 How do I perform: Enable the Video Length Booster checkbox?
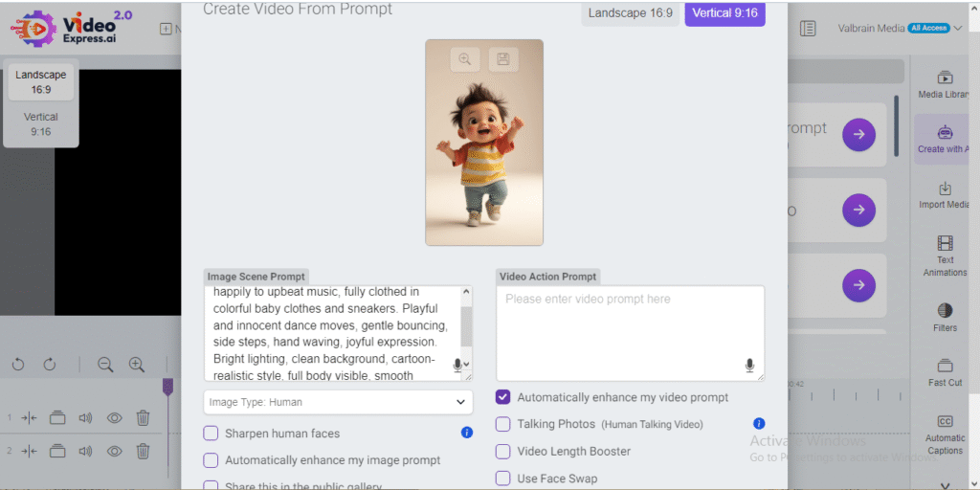tap(502, 452)
